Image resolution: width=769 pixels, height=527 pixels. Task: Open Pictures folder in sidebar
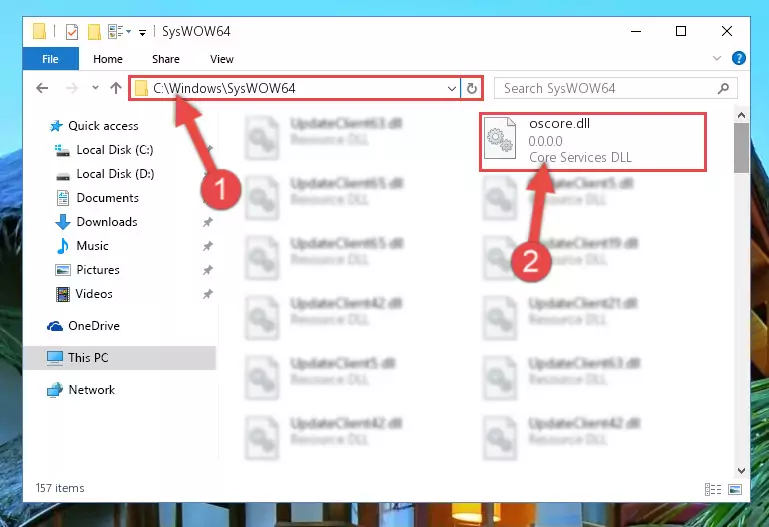pyautogui.click(x=98, y=270)
